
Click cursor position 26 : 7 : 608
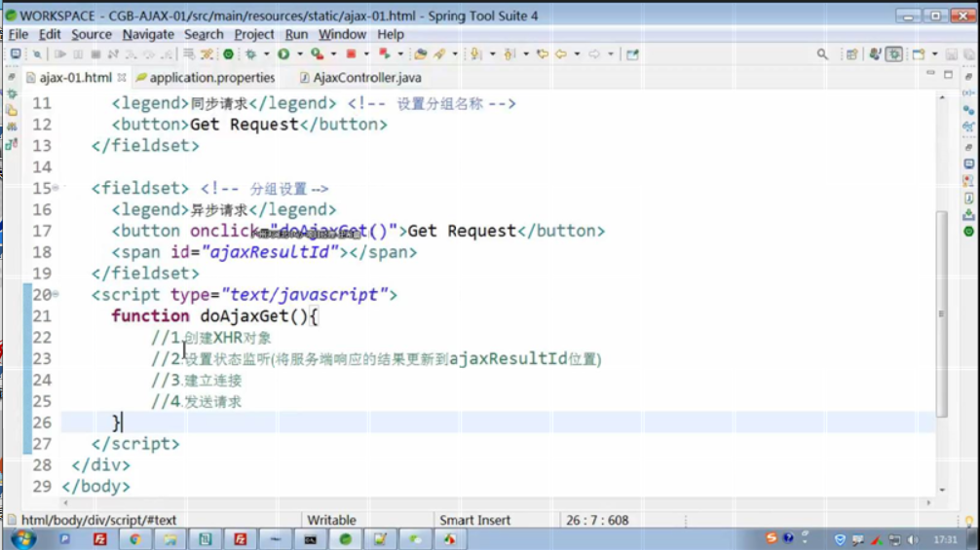597,520
